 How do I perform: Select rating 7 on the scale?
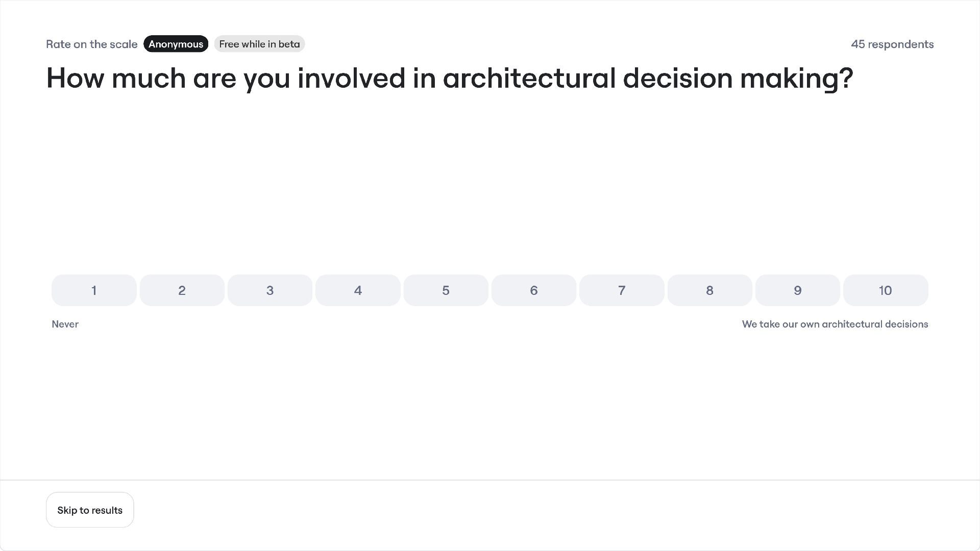(622, 290)
